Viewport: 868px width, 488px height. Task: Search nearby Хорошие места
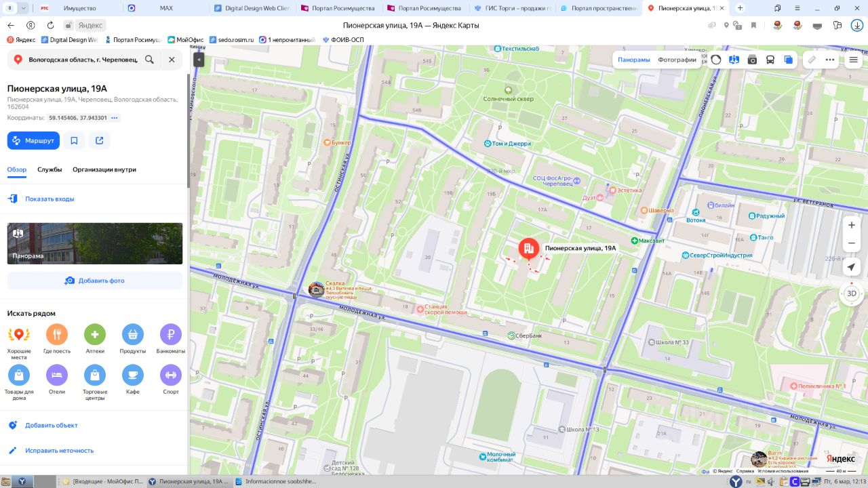pyautogui.click(x=19, y=340)
